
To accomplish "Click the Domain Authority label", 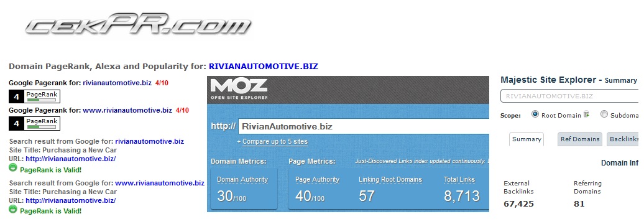I will [242, 179].
